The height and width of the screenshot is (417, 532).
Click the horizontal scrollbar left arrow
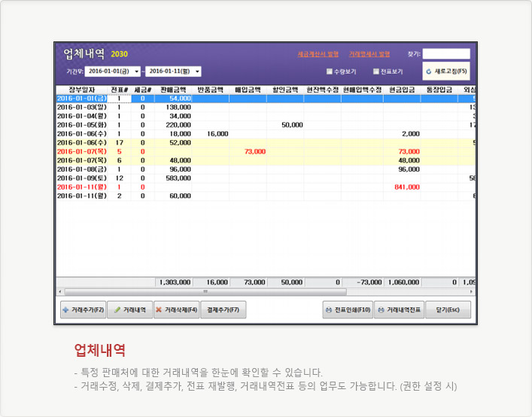pos(60,291)
